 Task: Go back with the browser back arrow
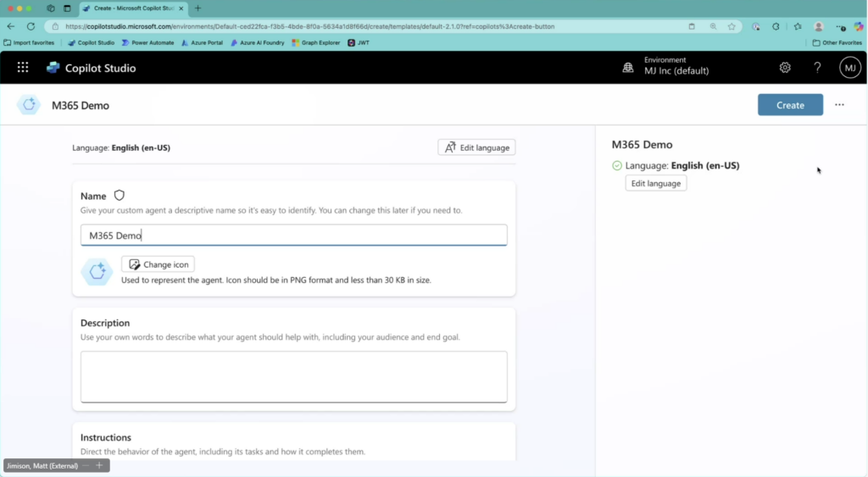tap(11, 26)
